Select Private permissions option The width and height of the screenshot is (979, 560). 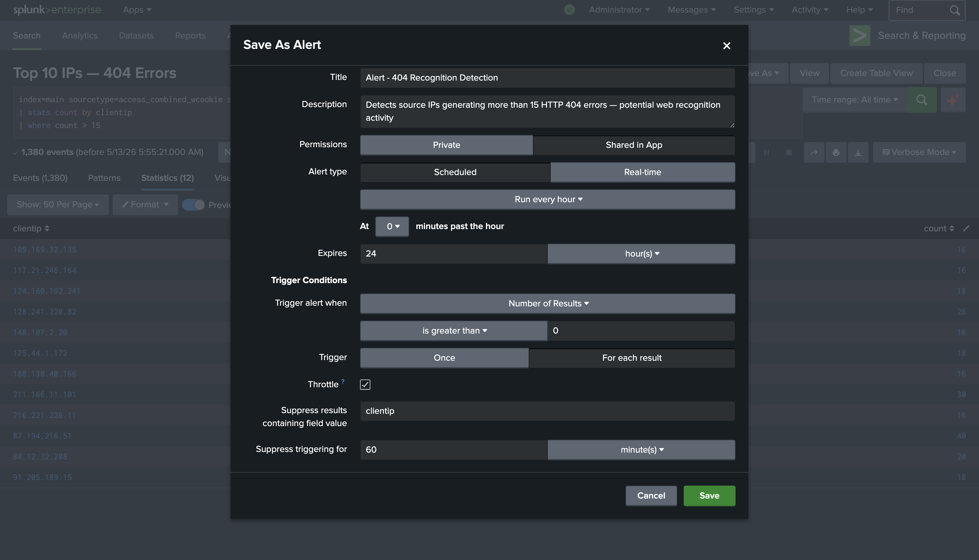446,145
